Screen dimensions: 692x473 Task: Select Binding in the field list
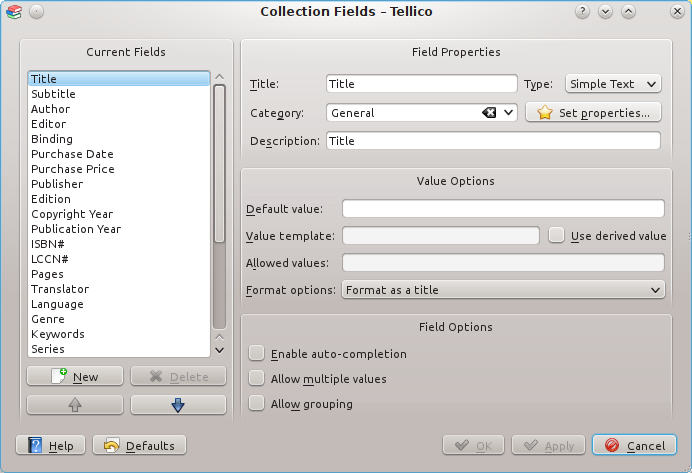[119, 139]
